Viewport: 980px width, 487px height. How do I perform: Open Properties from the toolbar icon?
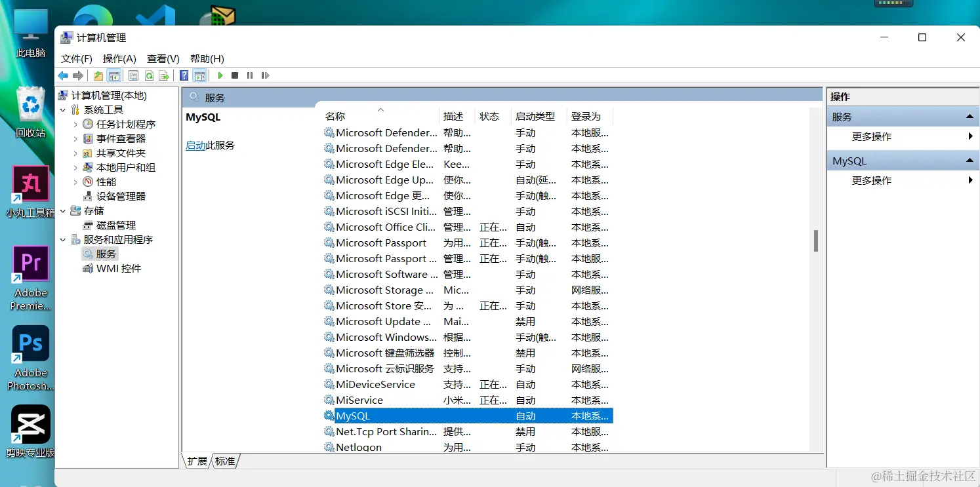(133, 75)
